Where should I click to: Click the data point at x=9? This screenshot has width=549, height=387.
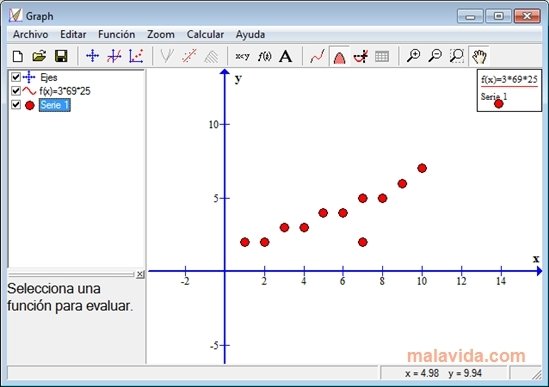[402, 184]
